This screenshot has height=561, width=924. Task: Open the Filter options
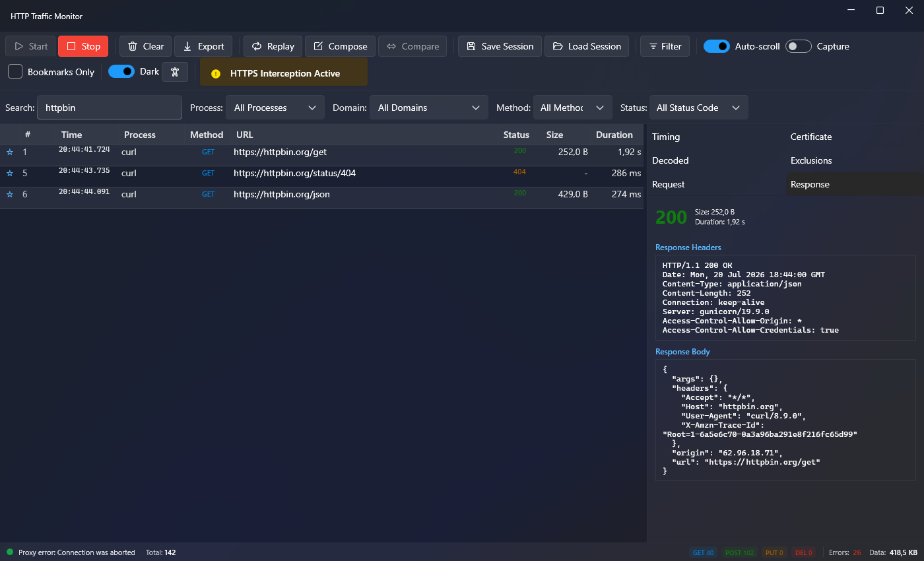665,46
